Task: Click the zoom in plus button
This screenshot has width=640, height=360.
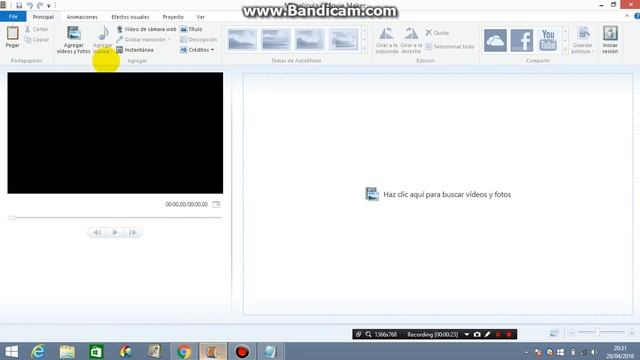Action: point(632,333)
